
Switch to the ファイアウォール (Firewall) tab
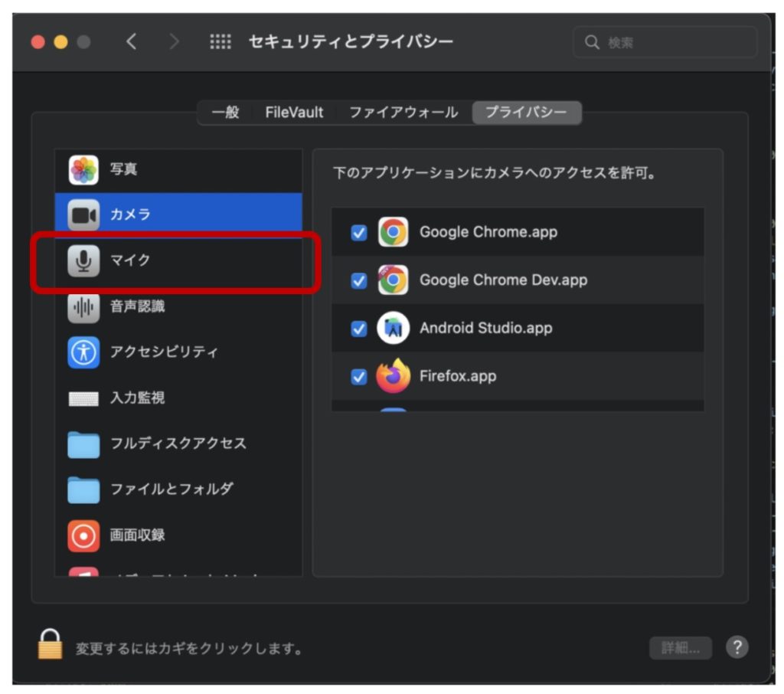point(403,113)
